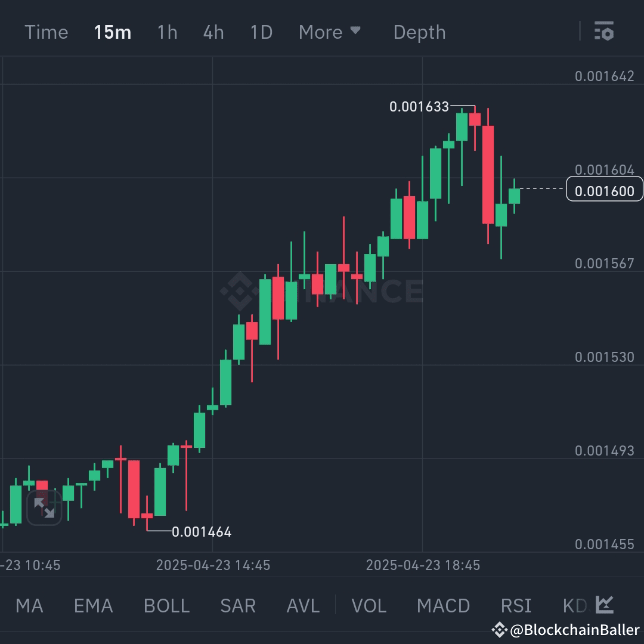The width and height of the screenshot is (644, 644).
Task: Click the 0.001633 high price marker
Action: point(419,107)
